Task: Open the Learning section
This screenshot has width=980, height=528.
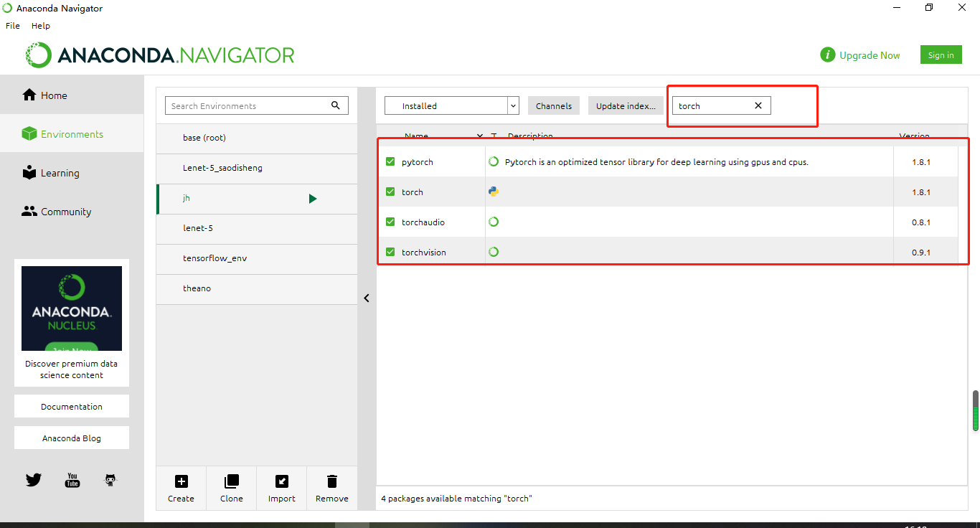Action: pyautogui.click(x=72, y=173)
